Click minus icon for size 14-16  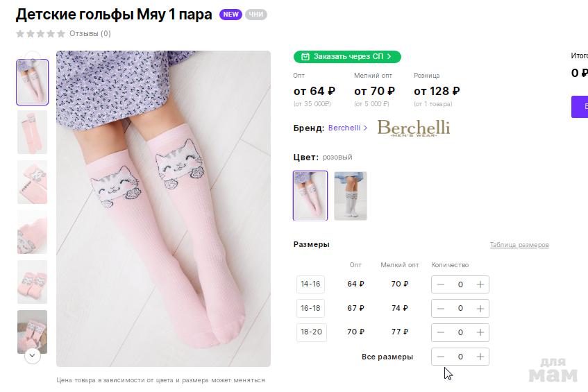click(441, 284)
